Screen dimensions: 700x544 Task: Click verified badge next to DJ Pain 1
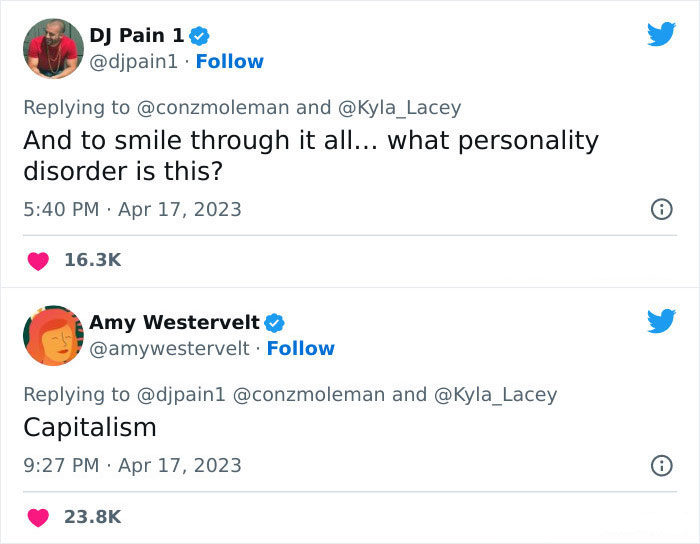click(x=200, y=36)
